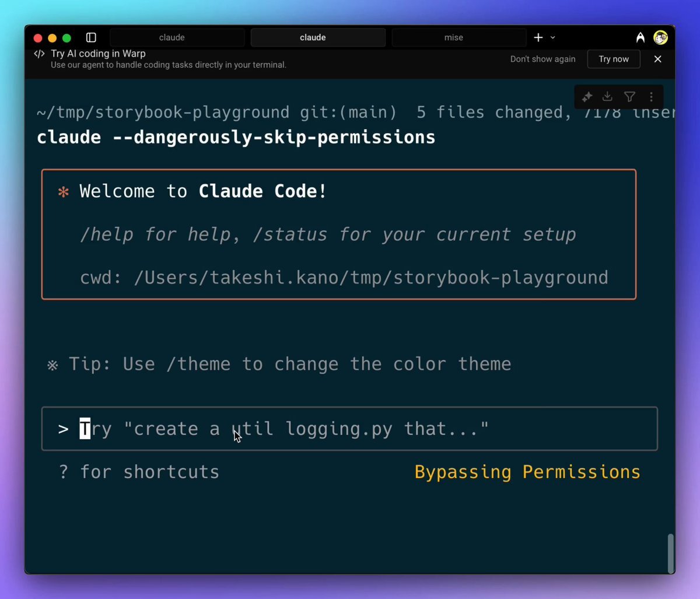Click the orange Claude asterisk logo
700x599 pixels.
[x=64, y=192]
